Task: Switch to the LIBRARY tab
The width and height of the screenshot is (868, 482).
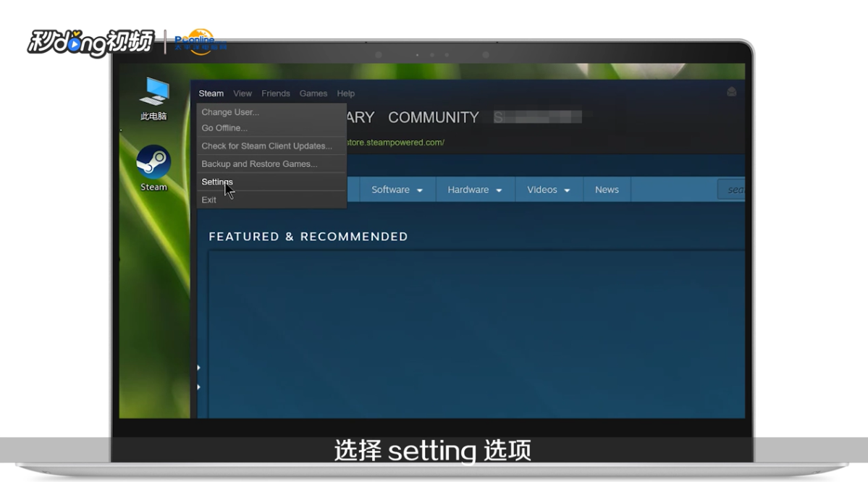Action: pyautogui.click(x=361, y=117)
